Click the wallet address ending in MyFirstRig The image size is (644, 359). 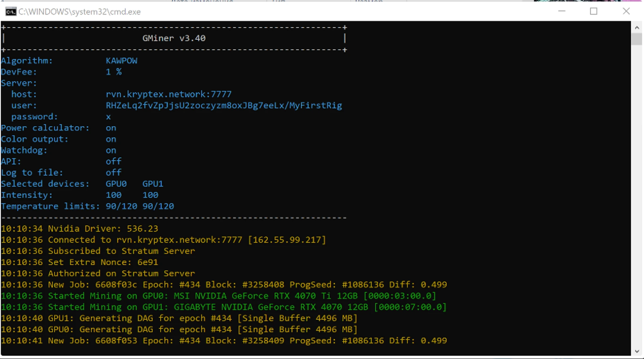click(x=224, y=106)
